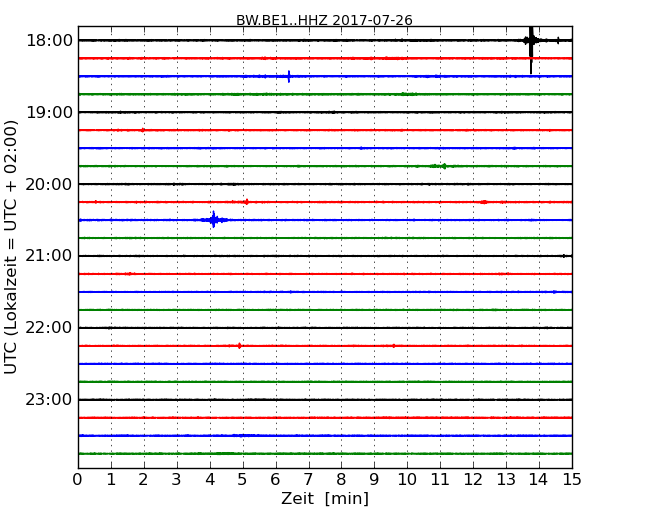The height and width of the screenshot is (520, 650).
Task: Click the x-axis tick label 10
Action: click(x=407, y=479)
